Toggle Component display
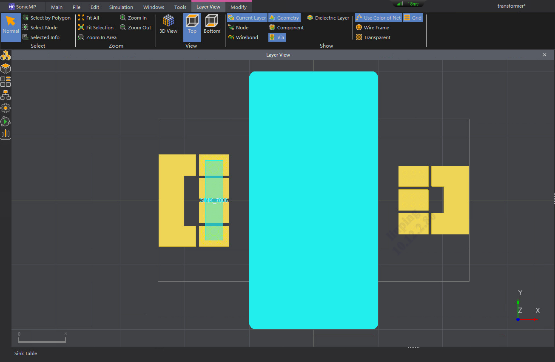The image size is (555, 362). point(286,27)
